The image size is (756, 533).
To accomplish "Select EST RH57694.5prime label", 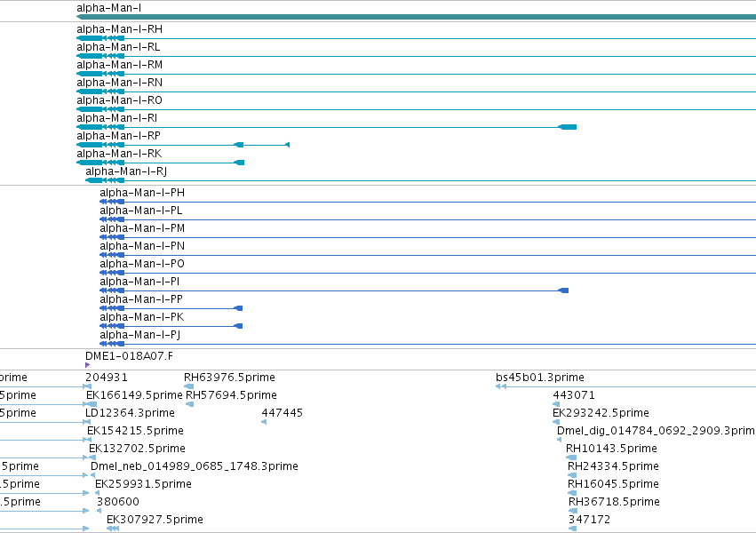I will tap(232, 395).
